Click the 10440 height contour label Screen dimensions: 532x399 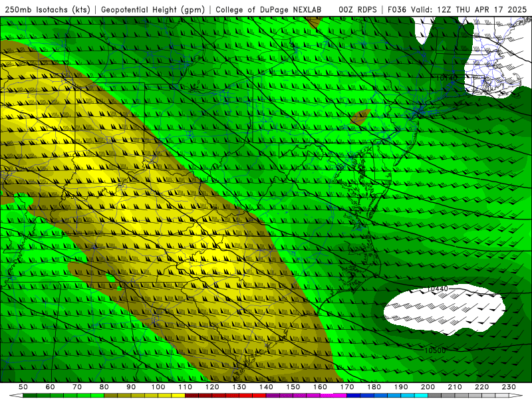(x=438, y=289)
